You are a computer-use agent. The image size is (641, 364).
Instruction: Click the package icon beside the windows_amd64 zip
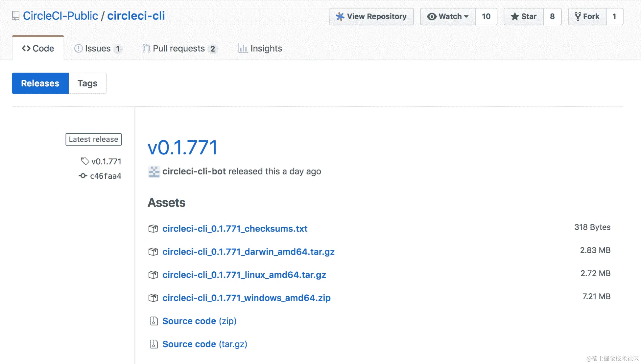pyautogui.click(x=153, y=298)
